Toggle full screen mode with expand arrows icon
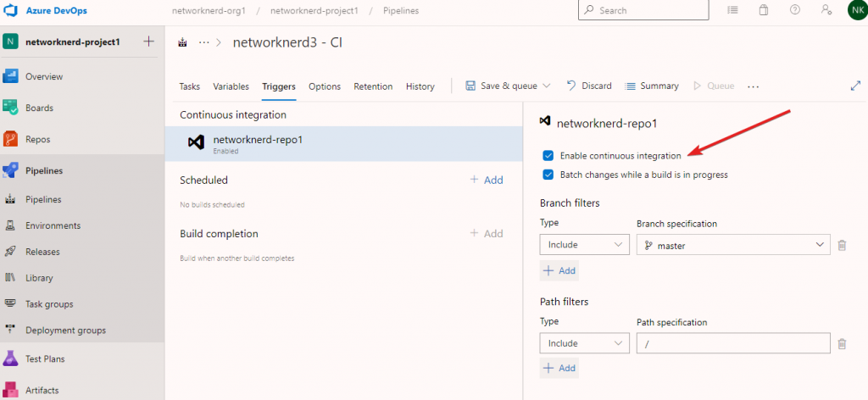Image resolution: width=868 pixels, height=400 pixels. coord(855,86)
